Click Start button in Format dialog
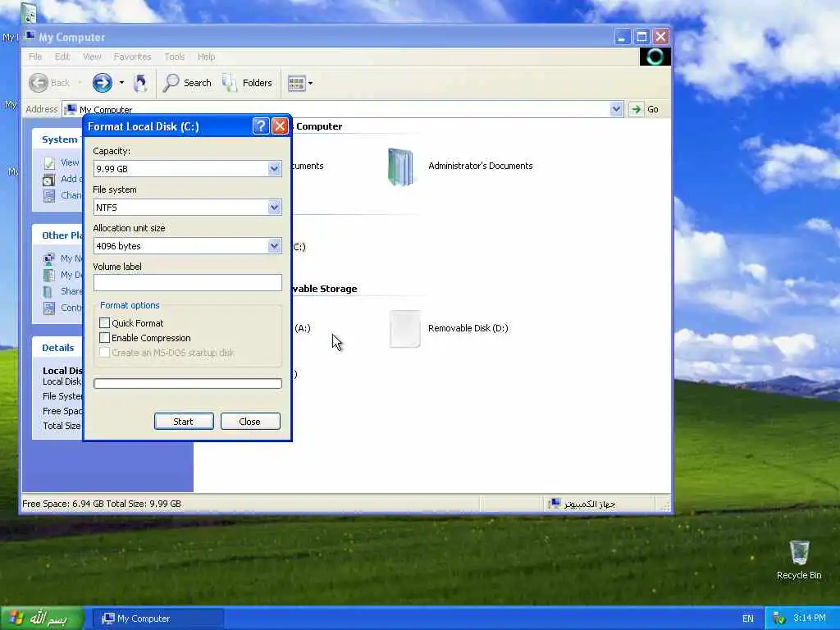The width and height of the screenshot is (840, 630). pos(184,422)
